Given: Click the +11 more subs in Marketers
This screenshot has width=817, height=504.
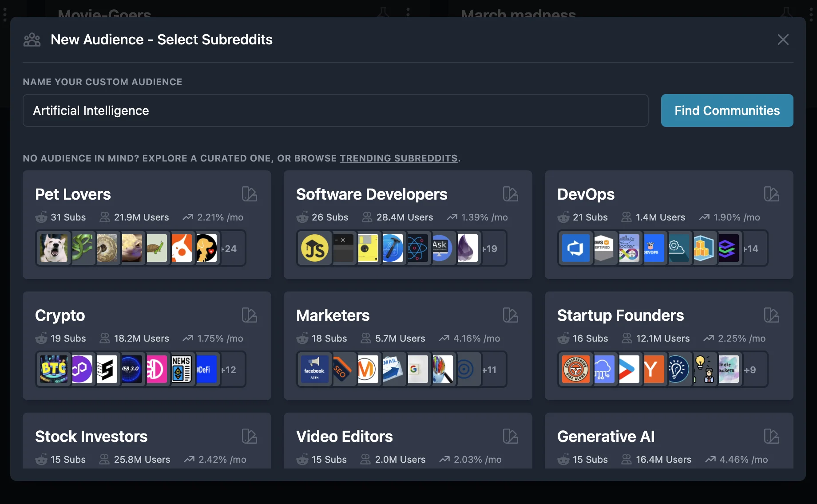Looking at the screenshot, I should point(489,370).
